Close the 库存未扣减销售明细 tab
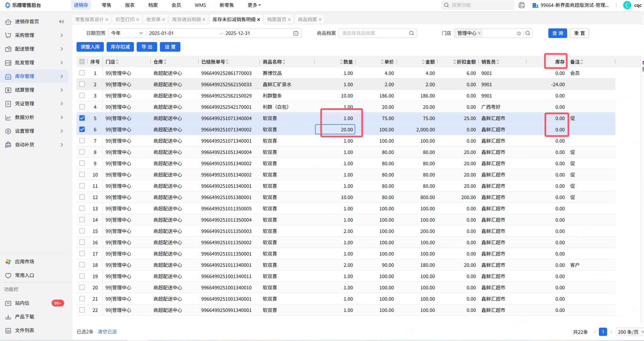Viewport: 644px width, 341px height. [259, 19]
